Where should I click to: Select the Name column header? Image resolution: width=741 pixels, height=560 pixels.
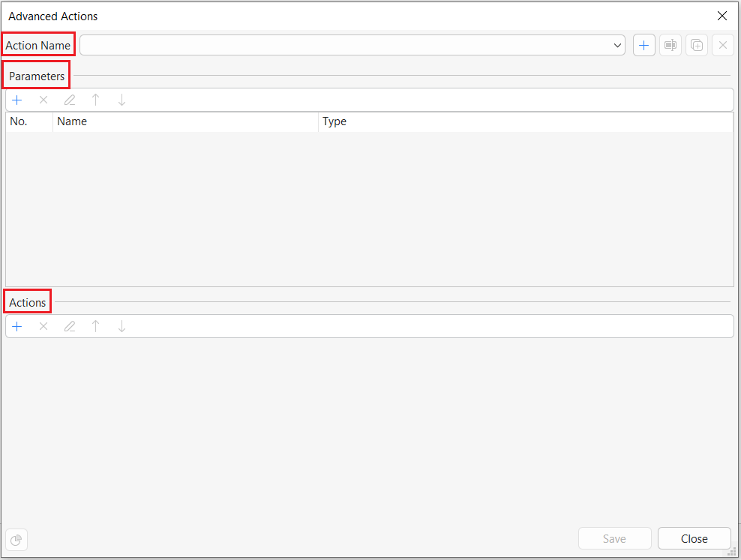pos(72,121)
